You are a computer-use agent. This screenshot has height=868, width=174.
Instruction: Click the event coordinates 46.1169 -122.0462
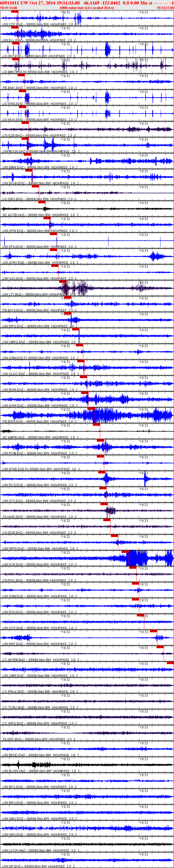[102, 3]
